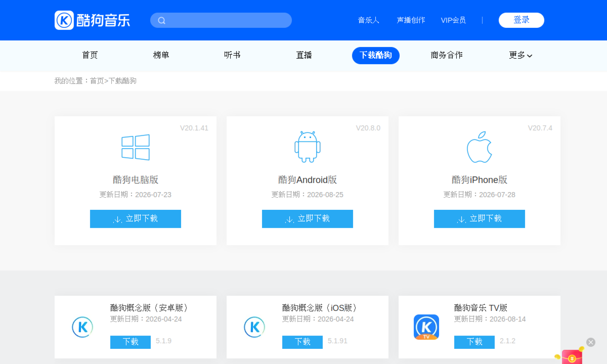607x364 pixels.
Task: Click update date 2026-07-23
Action: coord(153,195)
